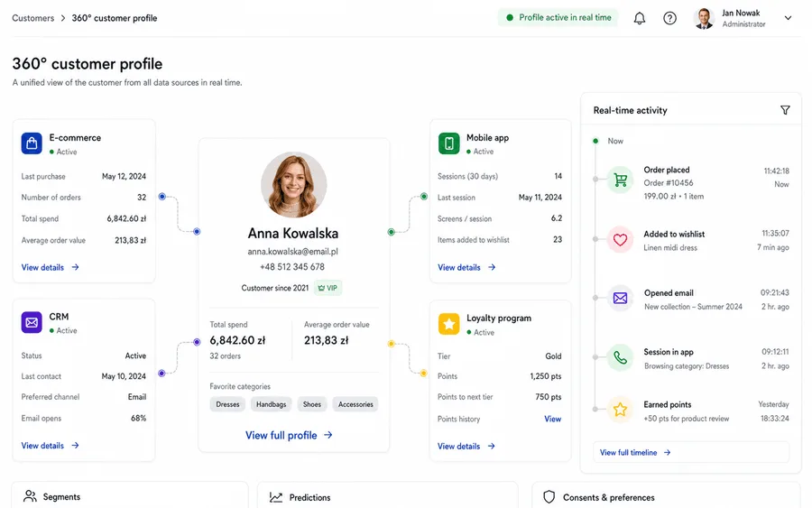Click the Segments people icon

point(30,496)
